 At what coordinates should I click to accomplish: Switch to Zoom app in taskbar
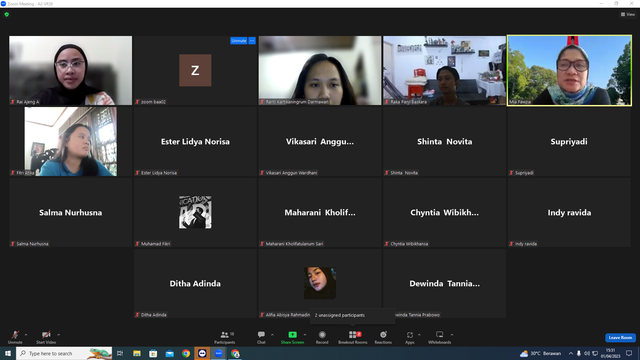point(219,353)
